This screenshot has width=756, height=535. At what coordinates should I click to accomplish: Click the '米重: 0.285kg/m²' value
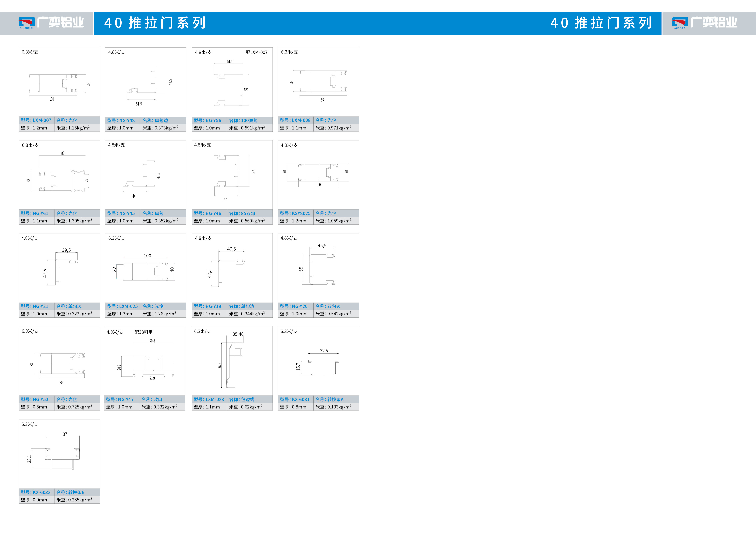[x=75, y=500]
